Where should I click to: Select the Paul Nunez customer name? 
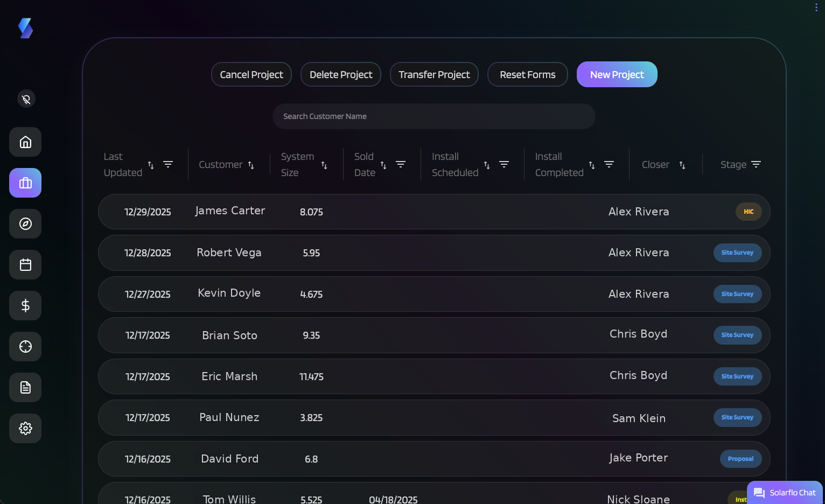click(229, 417)
